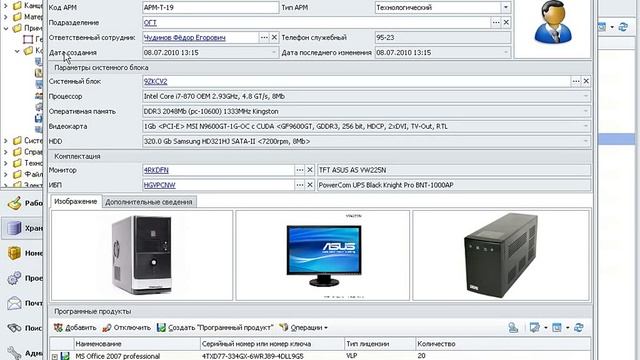Viewport: 640px width, 360px height.
Task: Open the Подразделение browse (…) button
Action: [x=496, y=23]
